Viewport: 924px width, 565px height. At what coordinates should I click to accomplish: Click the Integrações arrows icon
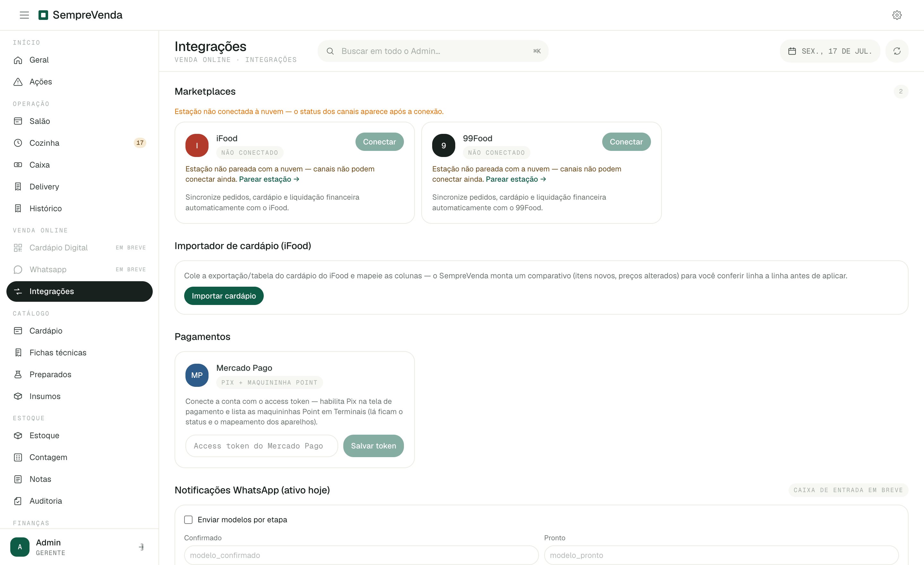18,291
